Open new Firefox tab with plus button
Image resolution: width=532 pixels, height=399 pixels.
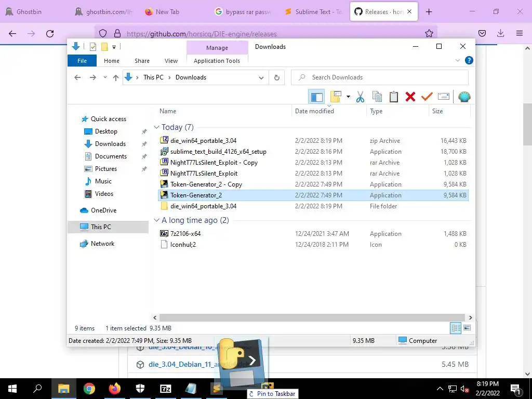[429, 11]
